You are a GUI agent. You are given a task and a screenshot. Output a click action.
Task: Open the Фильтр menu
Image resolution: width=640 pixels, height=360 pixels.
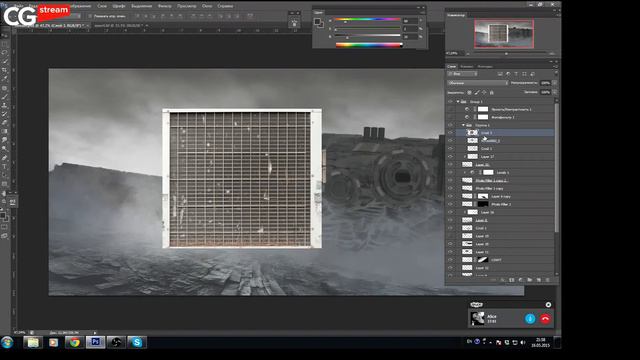tap(164, 6)
